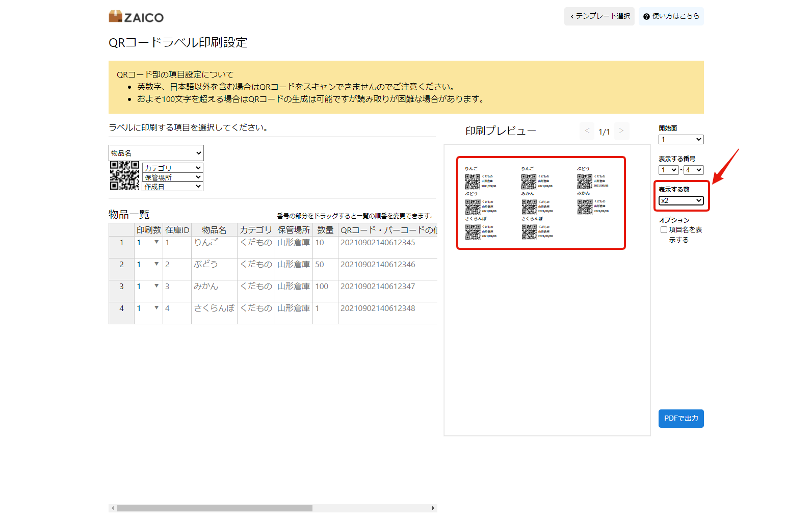Click the scrollbar left arrow
The image size is (812, 517).
pyautogui.click(x=112, y=508)
